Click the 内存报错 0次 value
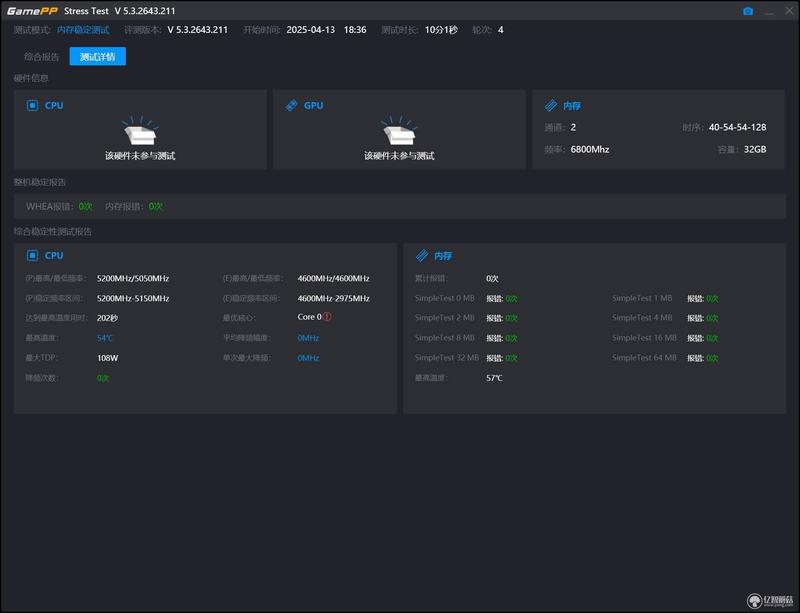The image size is (800, 613). [156, 206]
